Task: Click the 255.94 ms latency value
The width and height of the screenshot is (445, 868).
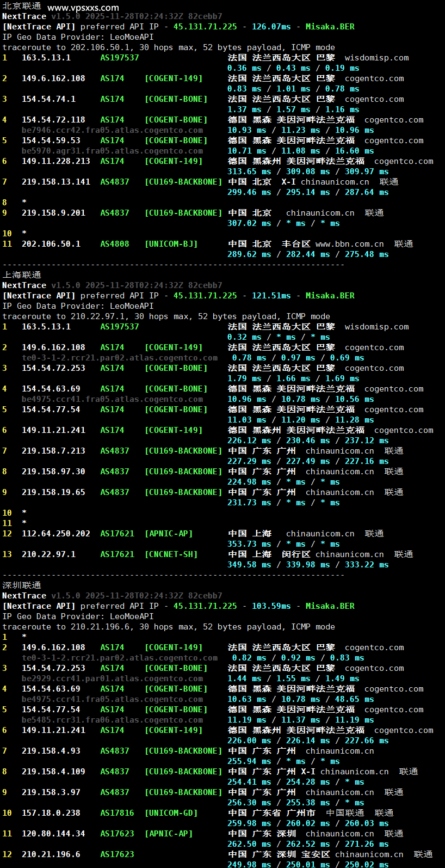Action: click(x=249, y=761)
